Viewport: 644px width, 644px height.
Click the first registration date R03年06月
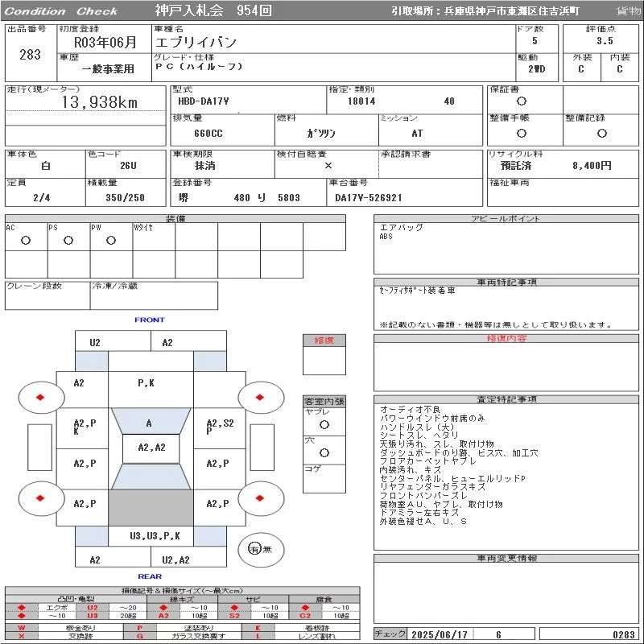(105, 42)
